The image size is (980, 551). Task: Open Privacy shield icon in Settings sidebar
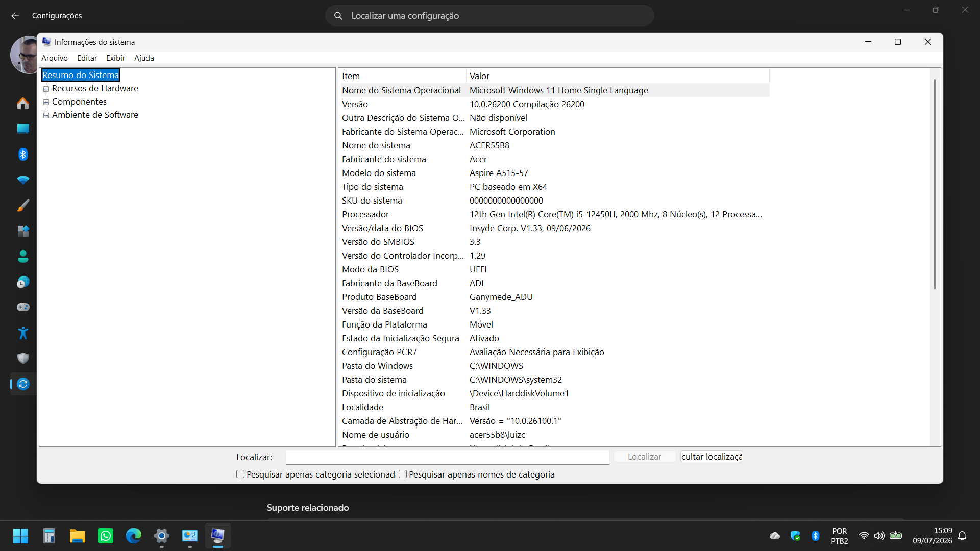tap(23, 359)
